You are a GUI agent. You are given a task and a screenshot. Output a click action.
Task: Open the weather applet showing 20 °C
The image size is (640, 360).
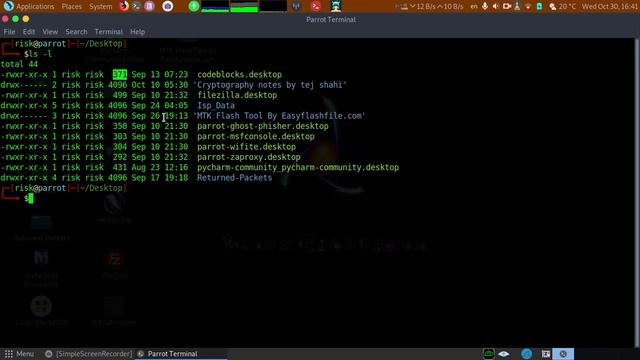[x=562, y=6]
